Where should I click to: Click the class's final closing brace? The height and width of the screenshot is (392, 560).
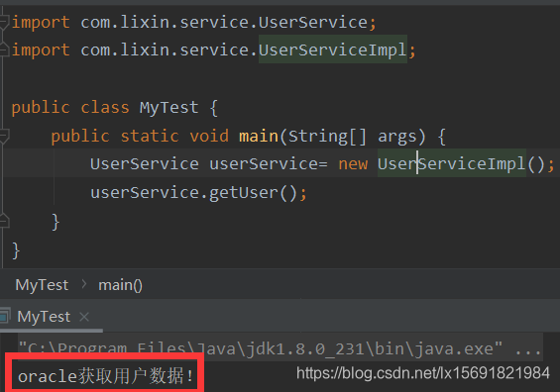16,250
